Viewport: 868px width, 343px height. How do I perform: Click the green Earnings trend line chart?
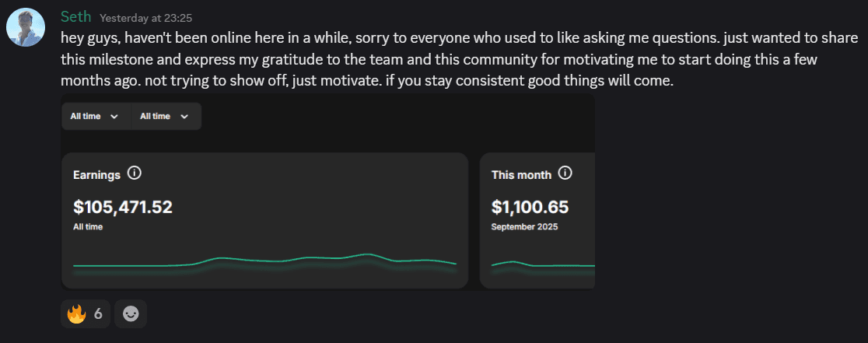coord(264,261)
